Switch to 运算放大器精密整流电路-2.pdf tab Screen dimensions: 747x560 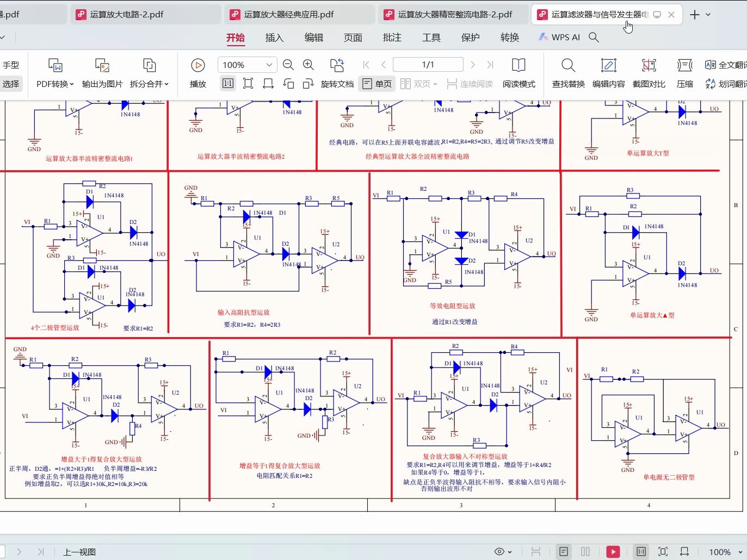click(453, 15)
